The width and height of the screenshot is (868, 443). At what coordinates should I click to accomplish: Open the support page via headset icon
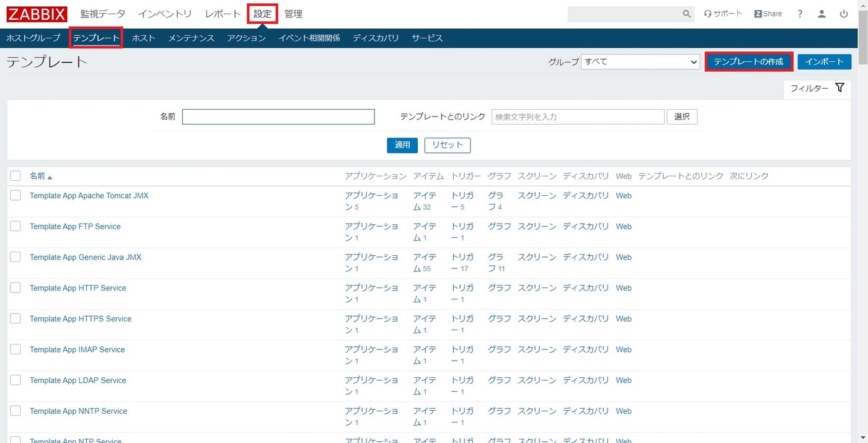(x=722, y=13)
